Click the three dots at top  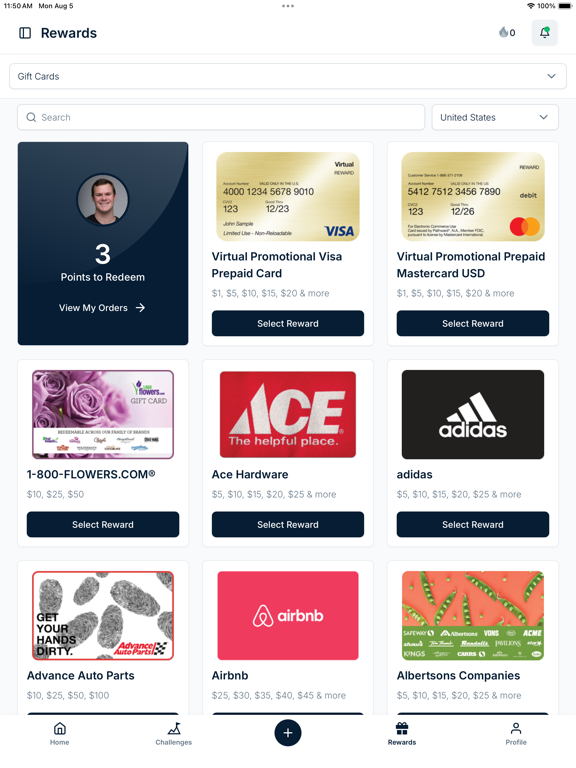(x=288, y=6)
